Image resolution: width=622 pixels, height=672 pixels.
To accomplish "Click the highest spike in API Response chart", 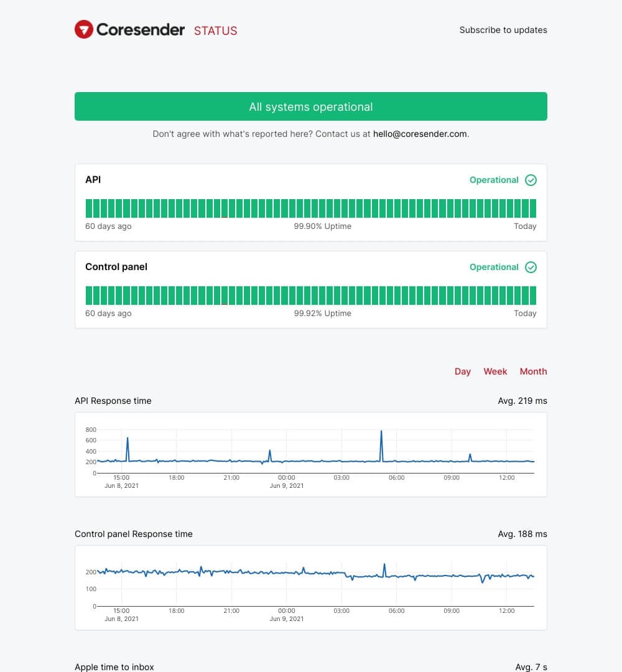I will click(x=381, y=432).
